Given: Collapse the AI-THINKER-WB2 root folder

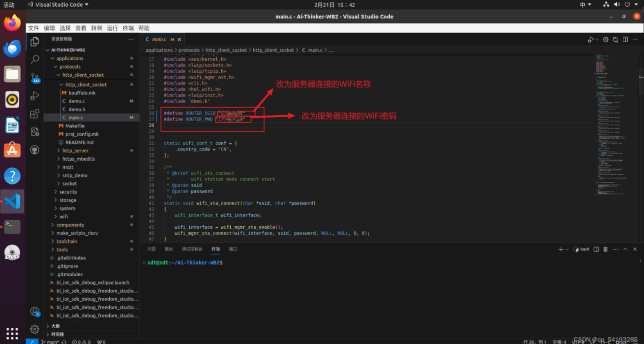Looking at the screenshot, I should (x=91, y=50).
